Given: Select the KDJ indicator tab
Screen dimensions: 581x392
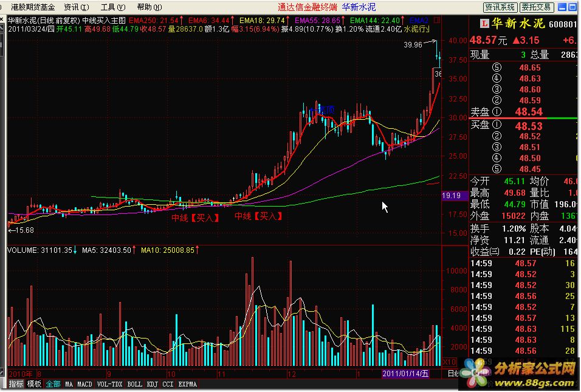Looking at the screenshot, I should coord(152,384).
